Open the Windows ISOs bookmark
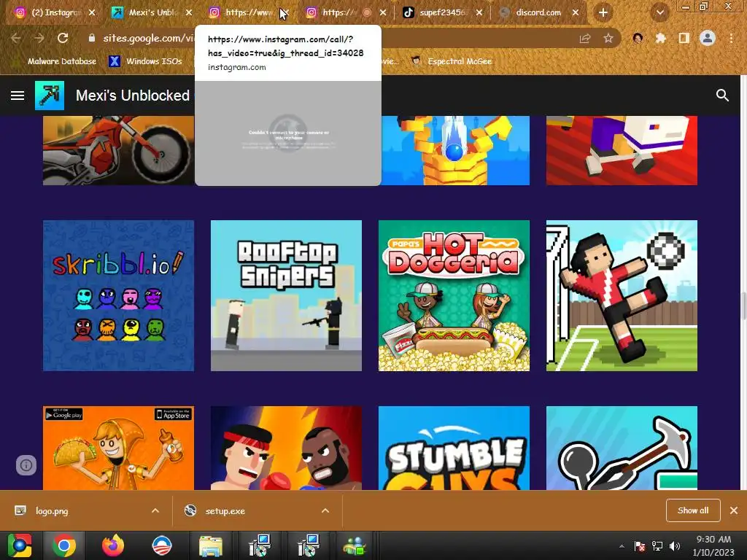This screenshot has width=747, height=560. [x=146, y=61]
